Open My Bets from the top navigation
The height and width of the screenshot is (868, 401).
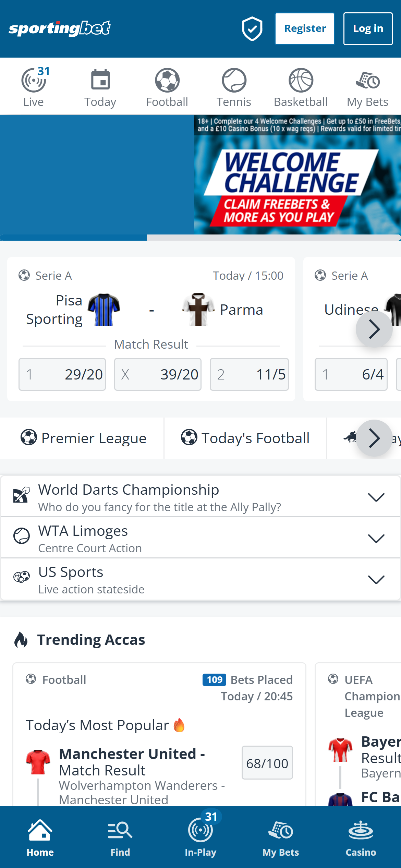click(x=367, y=86)
